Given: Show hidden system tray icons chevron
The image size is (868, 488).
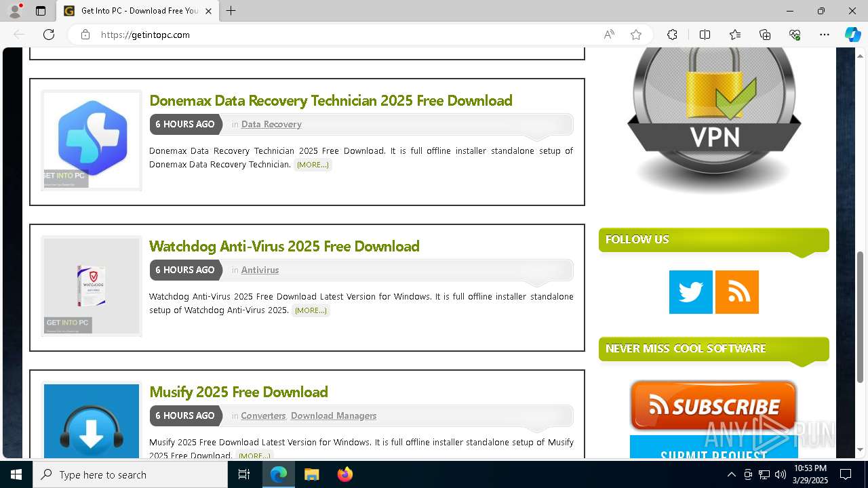Looking at the screenshot, I should [x=731, y=474].
